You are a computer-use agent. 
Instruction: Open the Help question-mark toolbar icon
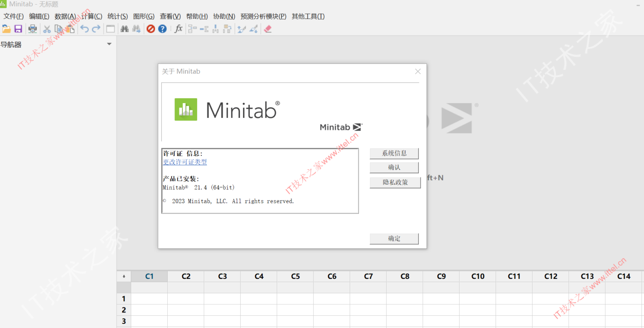pos(162,29)
